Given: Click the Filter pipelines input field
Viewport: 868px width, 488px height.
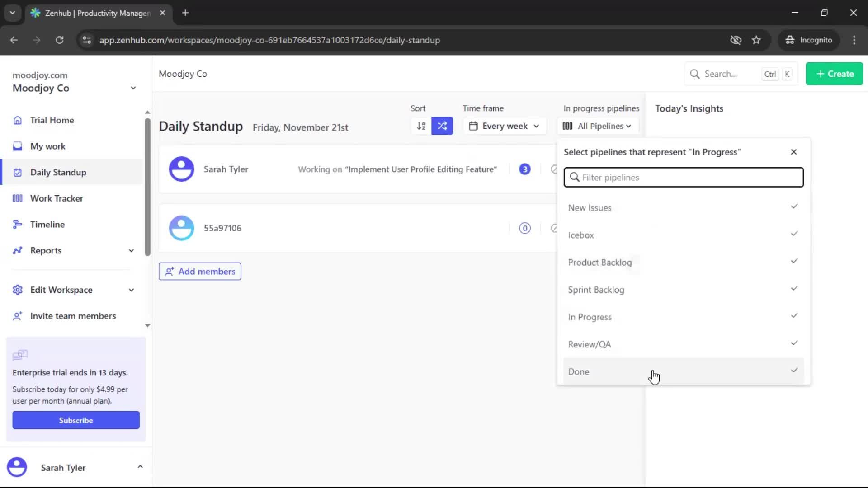Looking at the screenshot, I should coord(683,177).
